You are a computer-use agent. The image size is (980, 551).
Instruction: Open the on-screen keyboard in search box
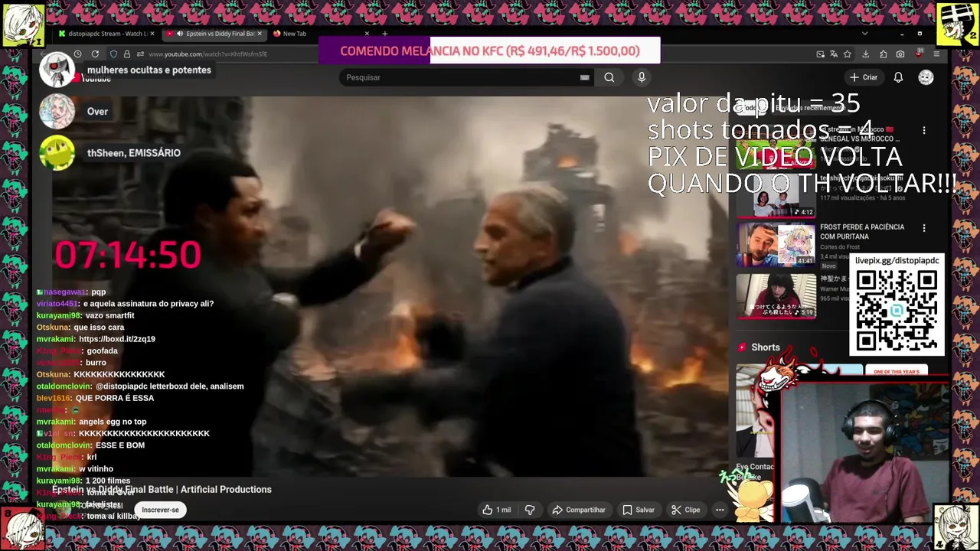coord(585,77)
